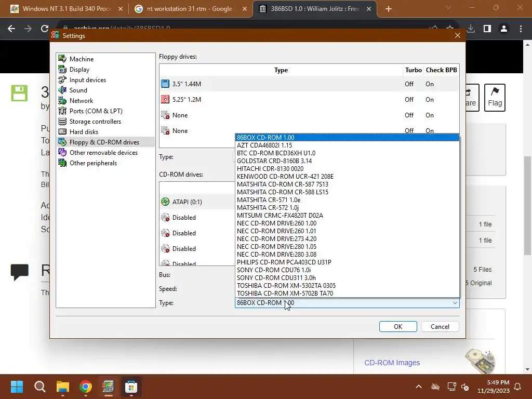Select Floppy & CD-ROM drives category
Image resolution: width=532 pixels, height=399 pixels.
pyautogui.click(x=105, y=142)
